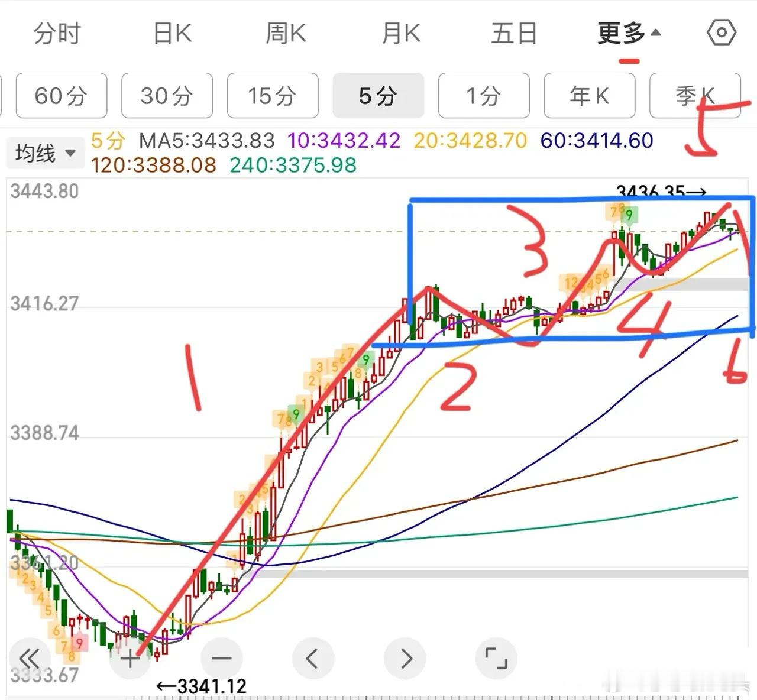Switch to the 周K tab
The height and width of the screenshot is (700, 757).
click(x=286, y=34)
